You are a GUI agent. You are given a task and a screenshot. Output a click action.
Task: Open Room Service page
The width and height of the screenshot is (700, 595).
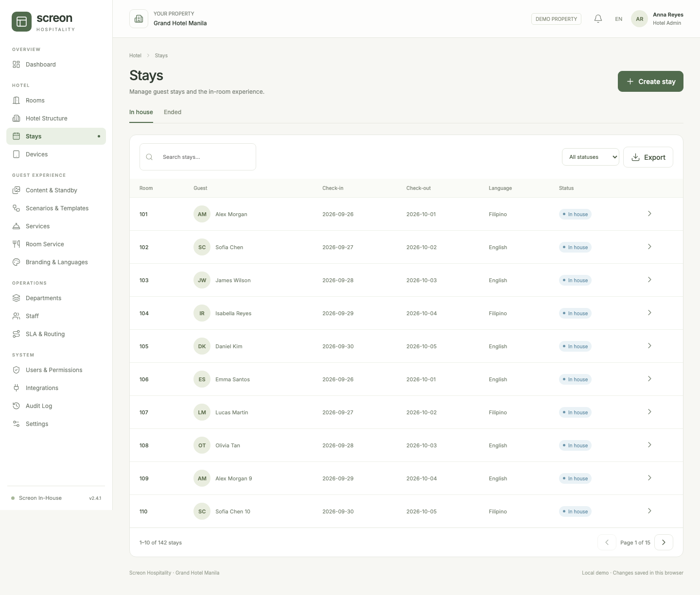point(56,244)
